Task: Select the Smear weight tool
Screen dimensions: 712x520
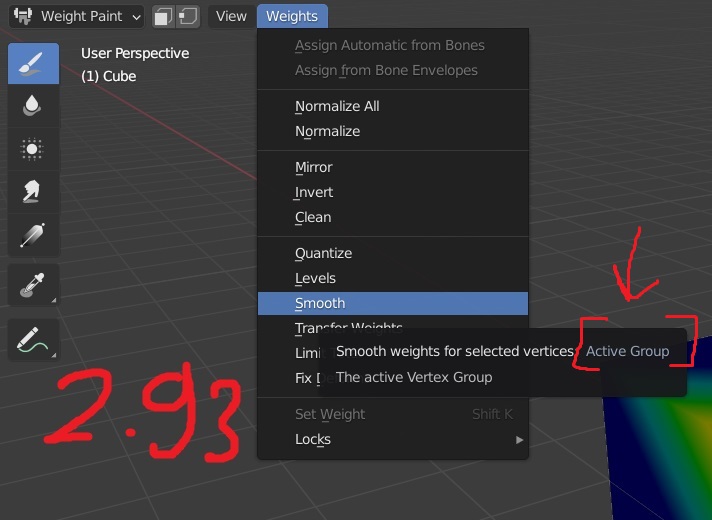Action: (33, 192)
